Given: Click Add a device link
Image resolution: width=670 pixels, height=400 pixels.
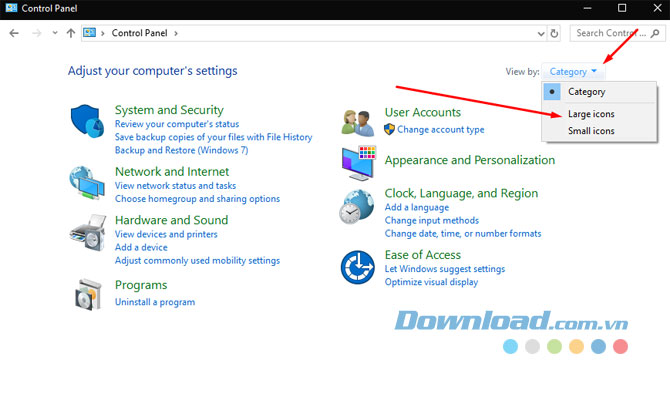Looking at the screenshot, I should click(x=141, y=247).
